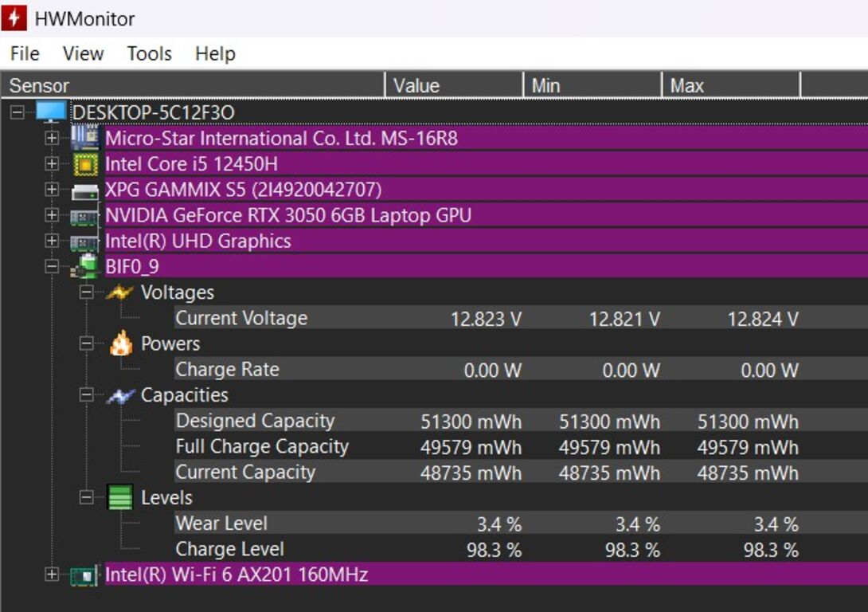Collapse the BIF0_9 battery node
Screen dimensions: 868x612
(52, 266)
